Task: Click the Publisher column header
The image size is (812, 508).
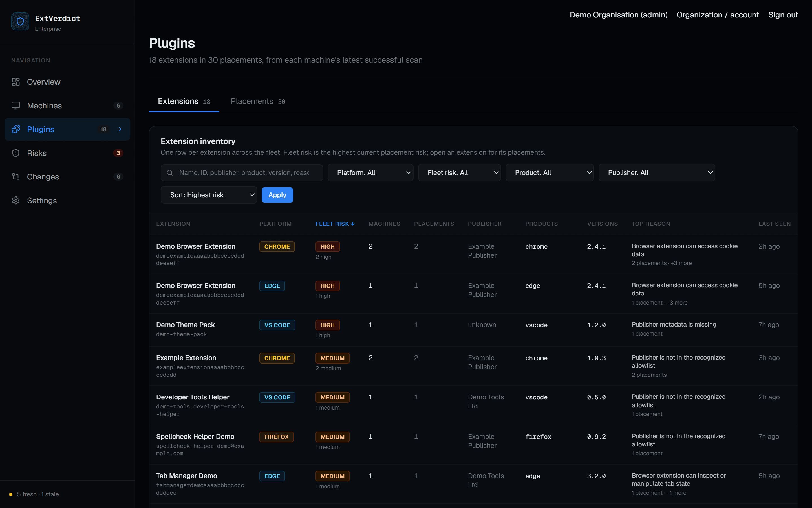Action: coord(484,224)
